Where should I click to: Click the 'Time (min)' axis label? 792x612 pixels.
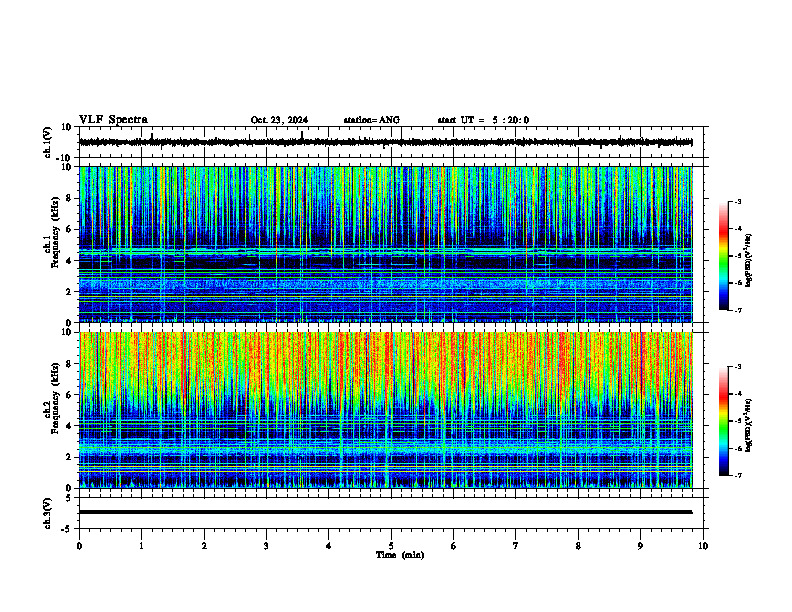pos(400,555)
